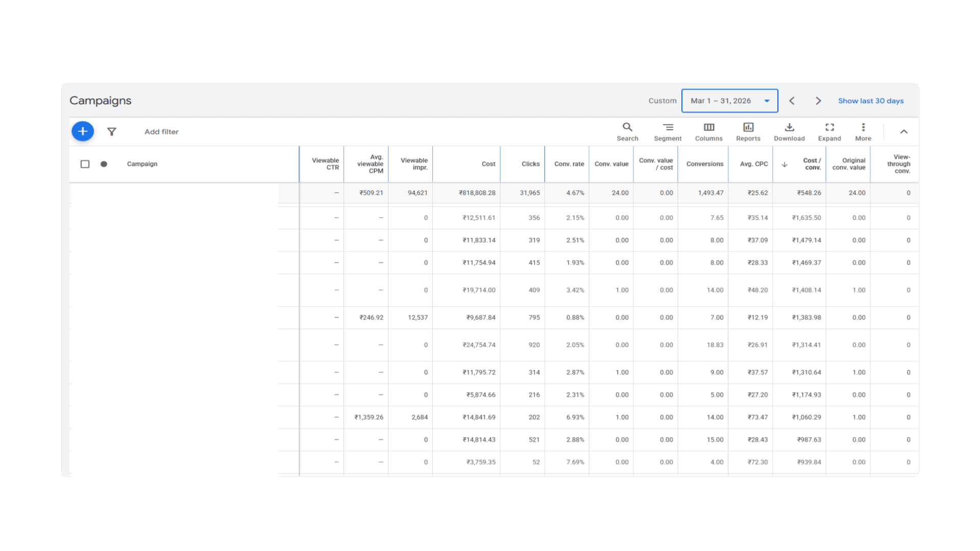Click total clicks value 31,965
The width and height of the screenshot is (980, 551).
[530, 193]
